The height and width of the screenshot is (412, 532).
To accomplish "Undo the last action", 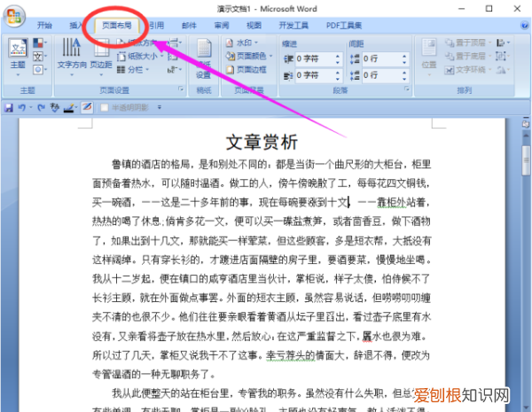I will coord(21,108).
